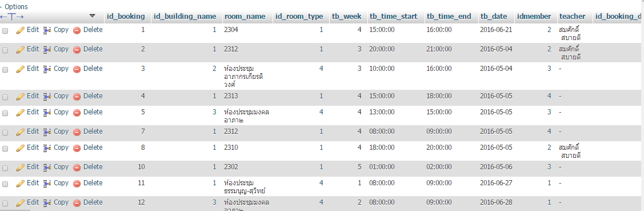
Task: Tick the checkbox for booking row 1
Action: [5, 30]
